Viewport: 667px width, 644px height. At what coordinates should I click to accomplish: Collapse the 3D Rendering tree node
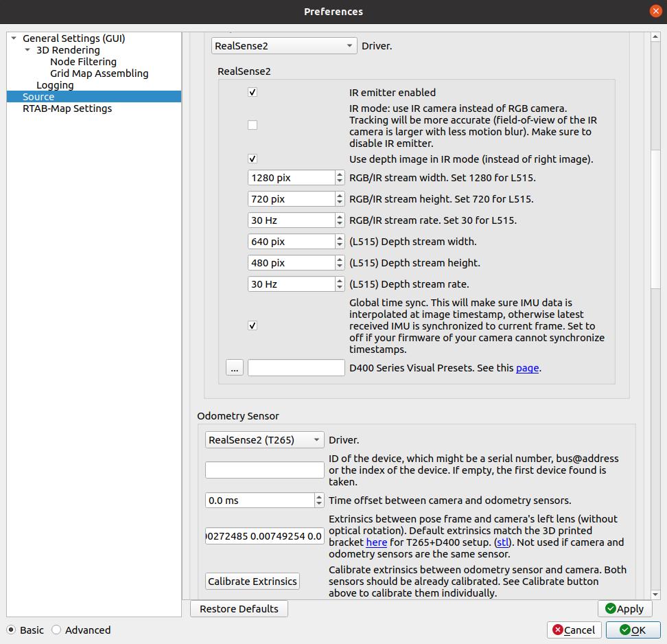click(x=27, y=50)
